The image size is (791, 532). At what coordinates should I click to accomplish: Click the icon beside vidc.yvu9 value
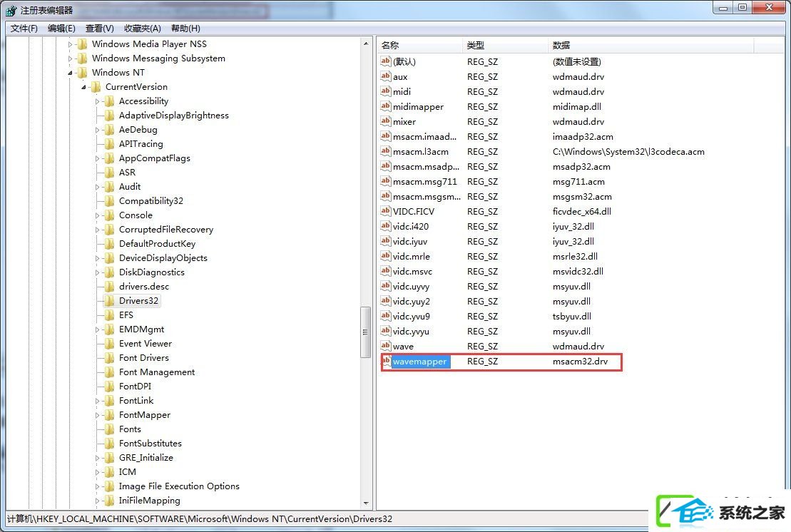tap(385, 316)
